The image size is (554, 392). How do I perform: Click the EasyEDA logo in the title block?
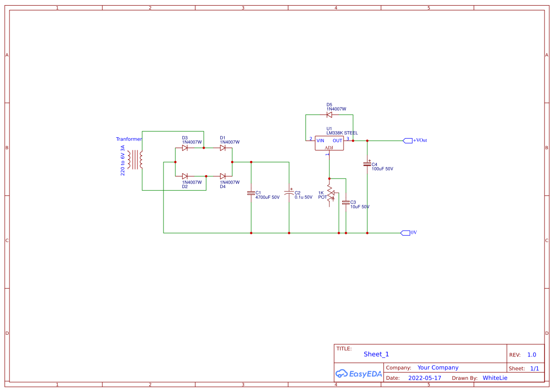[x=358, y=374]
